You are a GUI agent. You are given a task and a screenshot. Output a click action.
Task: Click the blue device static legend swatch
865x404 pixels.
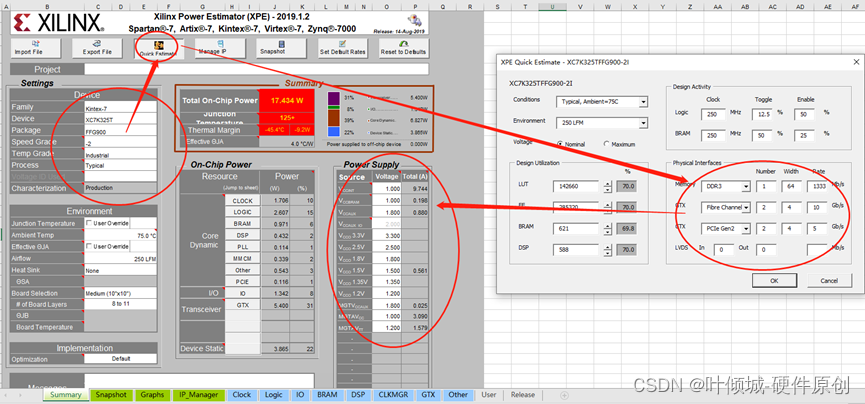[x=334, y=132]
